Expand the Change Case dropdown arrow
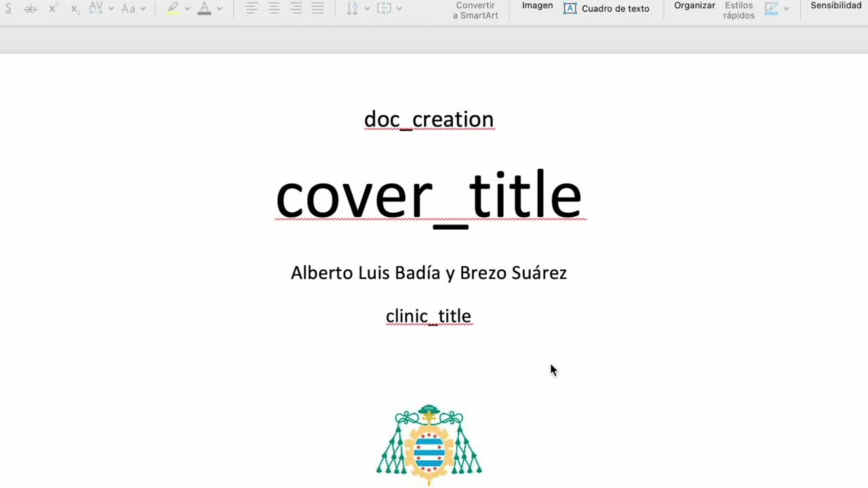Viewport: 868px width, 488px height. (x=142, y=9)
